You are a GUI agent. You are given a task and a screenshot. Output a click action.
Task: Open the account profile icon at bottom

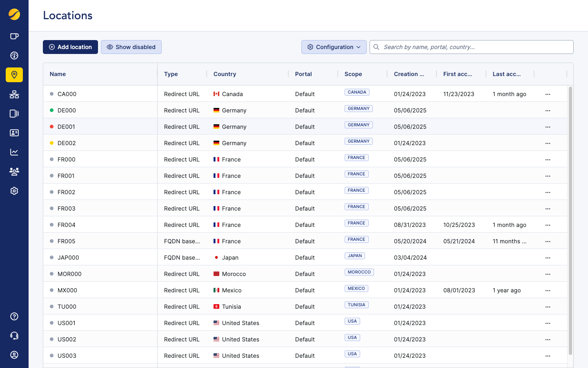click(x=14, y=355)
